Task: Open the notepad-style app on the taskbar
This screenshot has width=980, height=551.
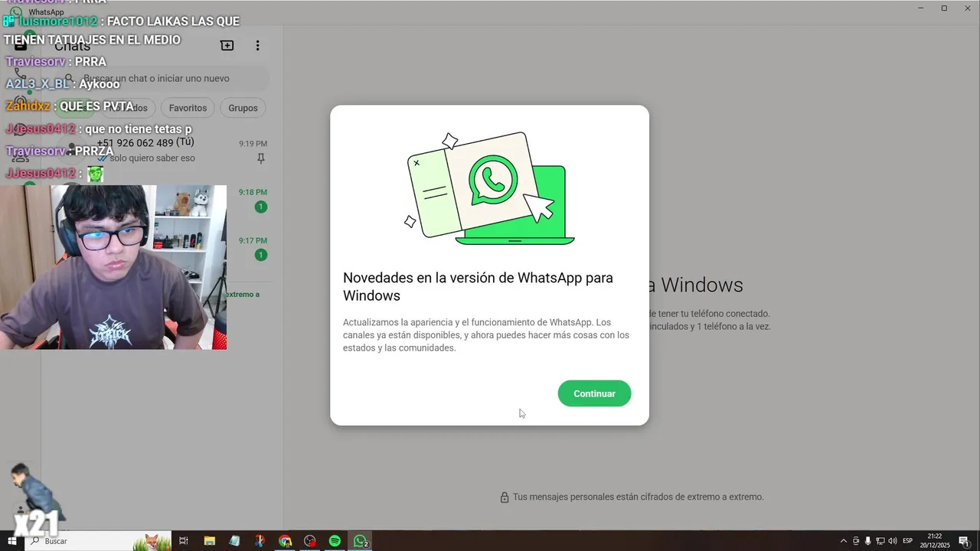Action: (234, 541)
